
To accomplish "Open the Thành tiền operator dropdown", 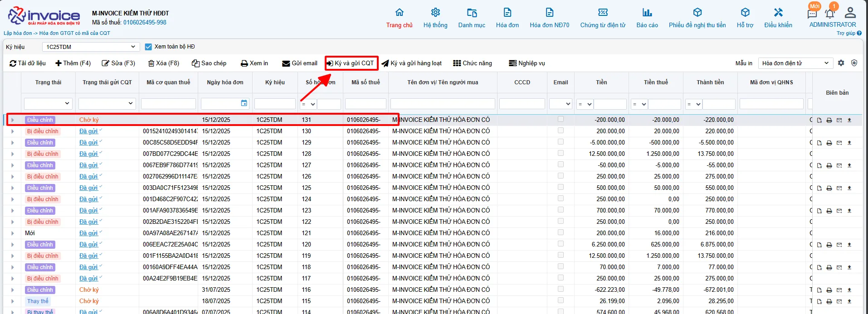I will pos(693,104).
